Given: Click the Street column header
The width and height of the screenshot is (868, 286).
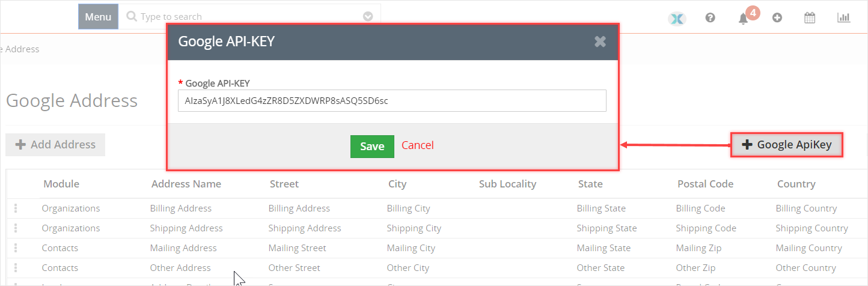Looking at the screenshot, I should click(x=284, y=184).
